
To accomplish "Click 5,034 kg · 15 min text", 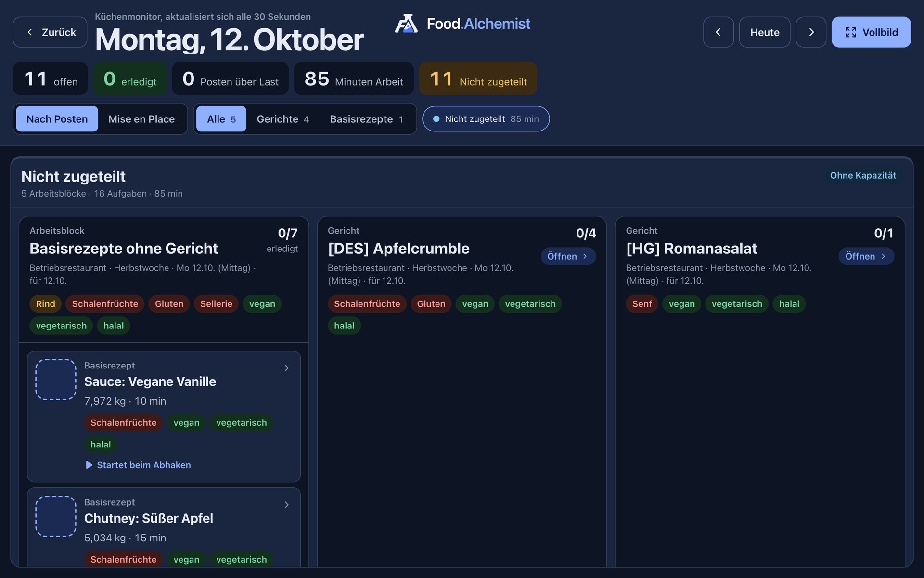I will tap(125, 538).
